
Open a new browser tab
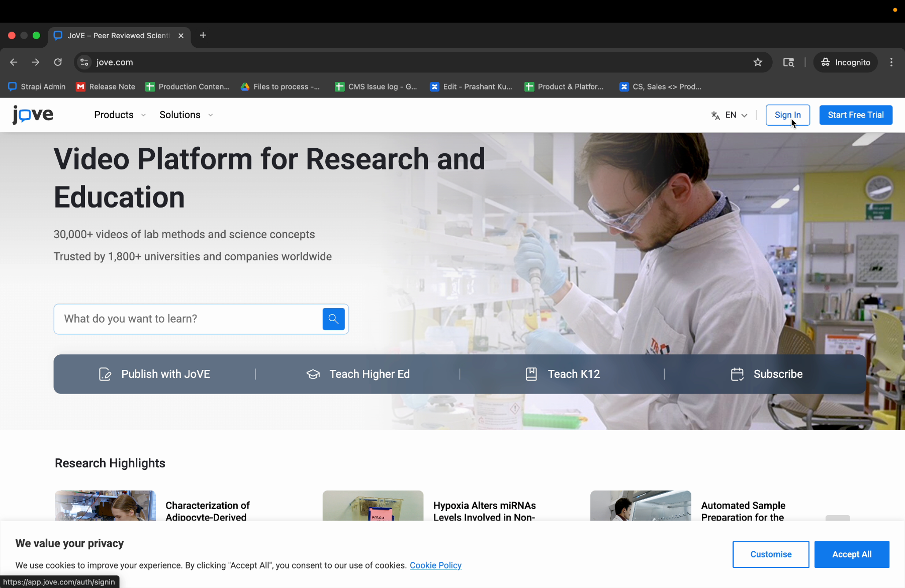click(203, 35)
